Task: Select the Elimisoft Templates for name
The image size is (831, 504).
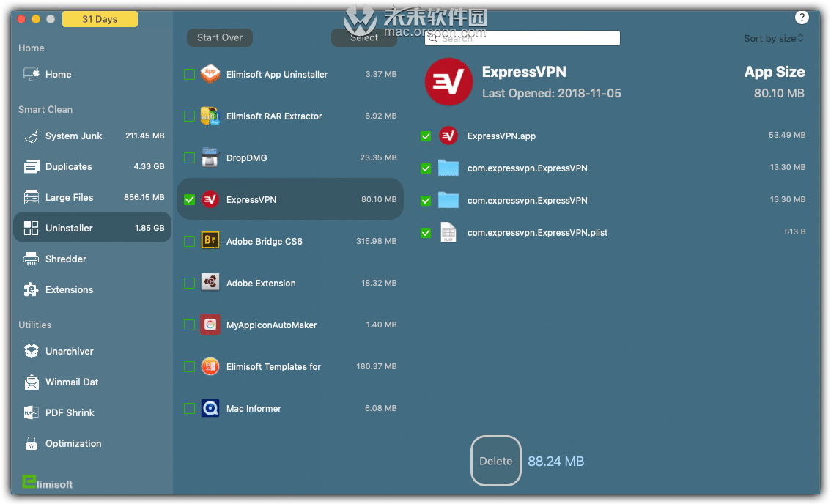Action: (x=273, y=367)
